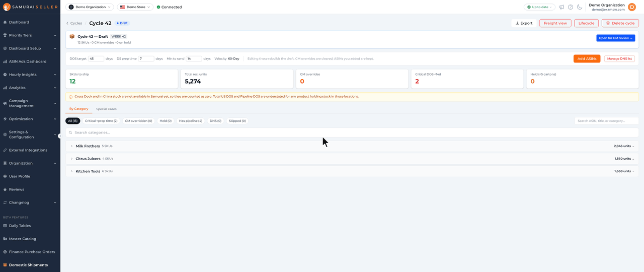This screenshot has width=644, height=272.
Task: Click Citrus Juicers 1,560 units link
Action: [624, 159]
